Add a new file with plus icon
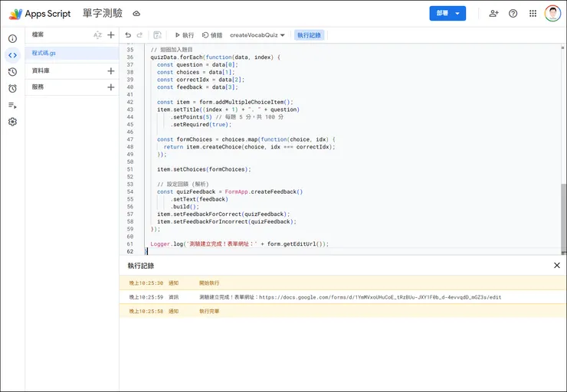Image resolution: width=567 pixels, height=392 pixels. coord(111,35)
